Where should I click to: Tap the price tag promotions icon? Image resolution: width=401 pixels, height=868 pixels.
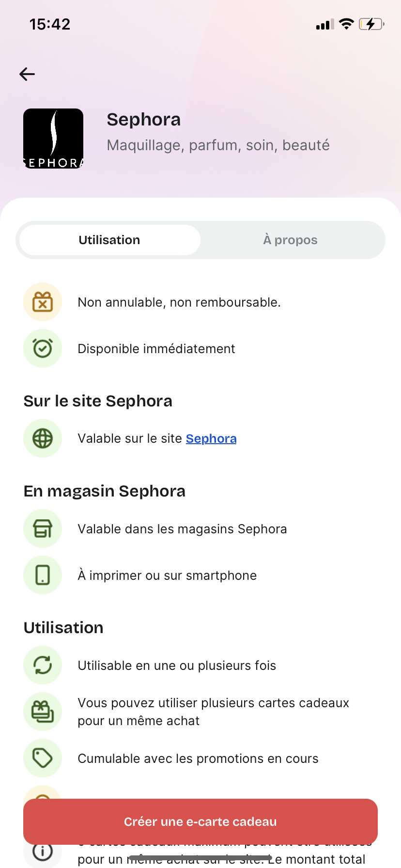[x=43, y=758]
